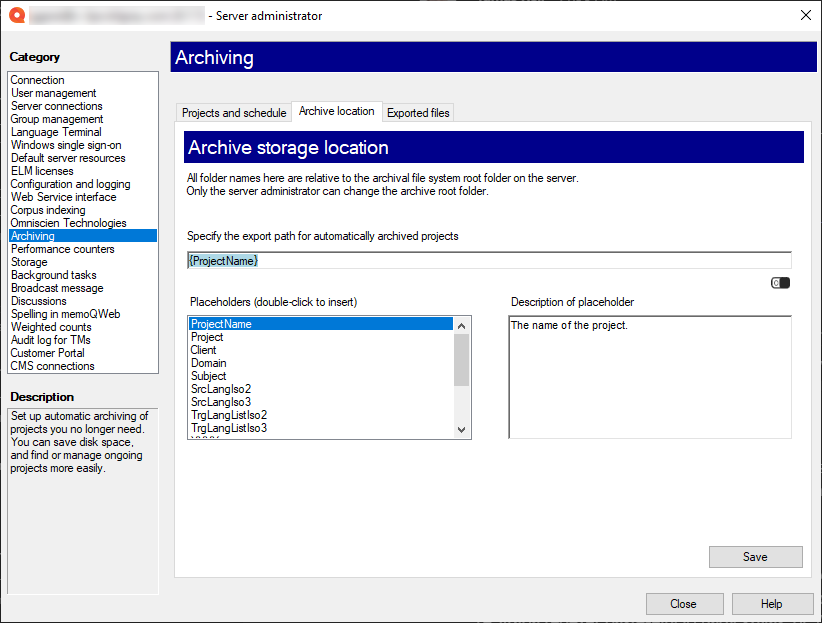Select Storage in the category list
The image size is (822, 623).
pyautogui.click(x=29, y=262)
